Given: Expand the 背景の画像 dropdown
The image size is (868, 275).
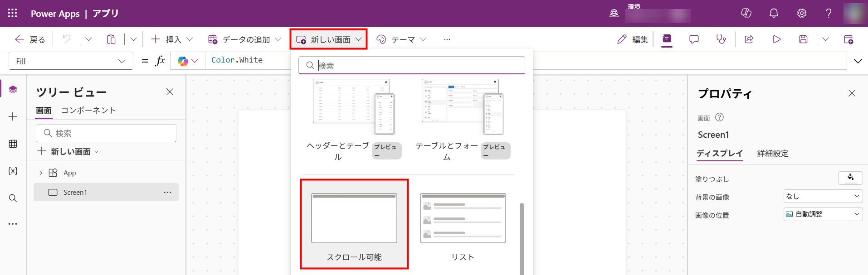Looking at the screenshot, I should point(823,196).
